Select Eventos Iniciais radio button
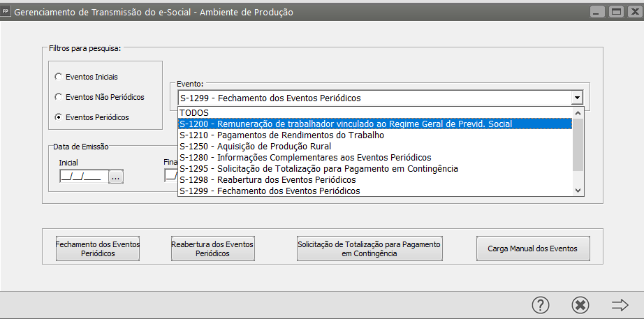644x319 pixels. tap(58, 77)
